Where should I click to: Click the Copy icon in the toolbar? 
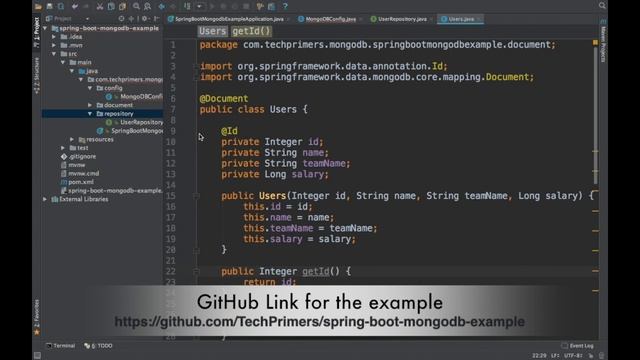click(111, 7)
